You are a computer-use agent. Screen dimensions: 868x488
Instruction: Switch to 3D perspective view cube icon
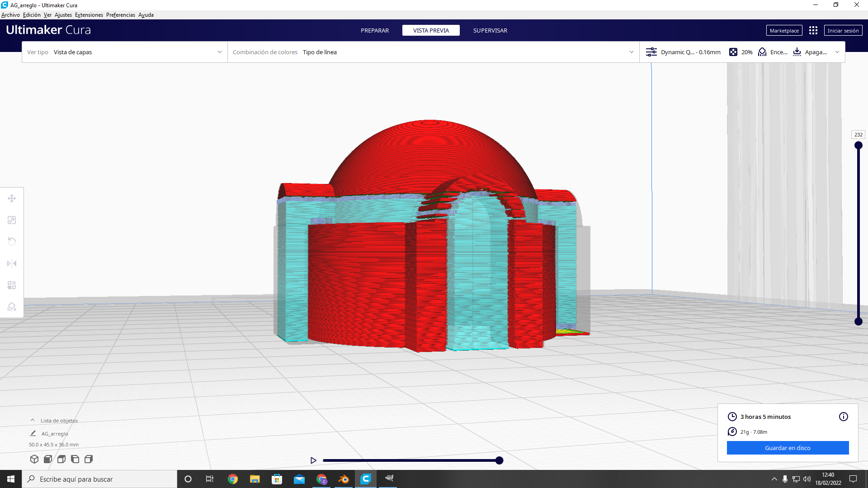34,459
